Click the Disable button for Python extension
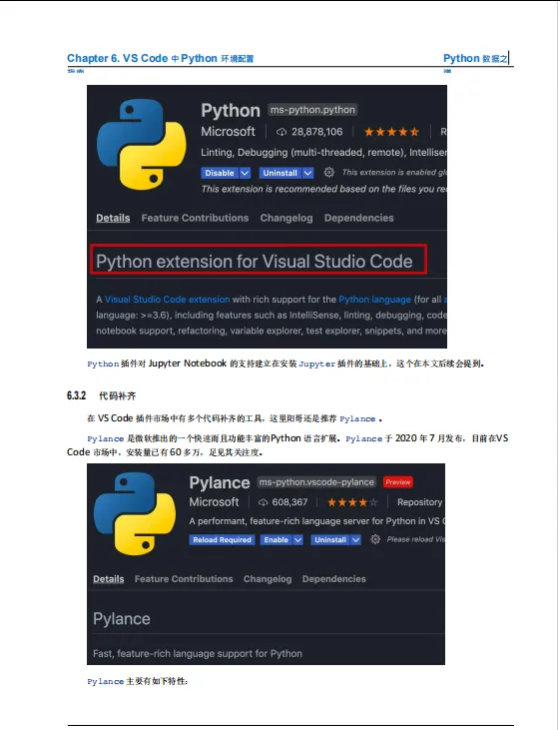 pos(220,173)
